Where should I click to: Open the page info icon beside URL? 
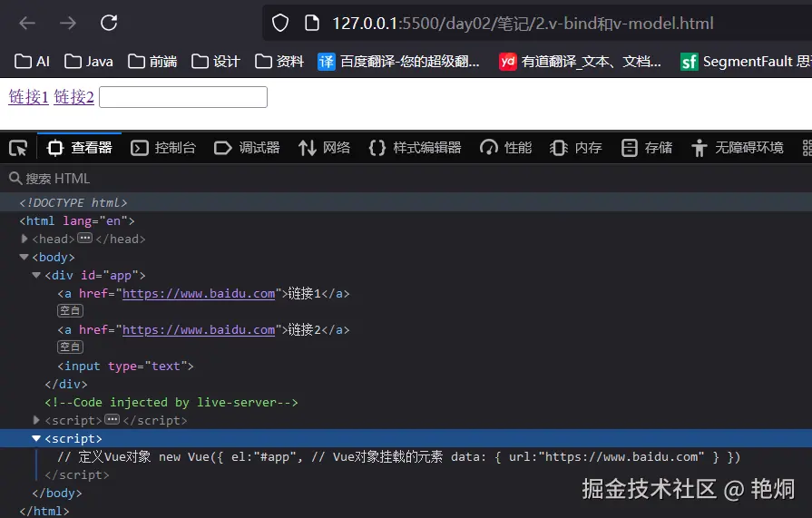pyautogui.click(x=312, y=23)
